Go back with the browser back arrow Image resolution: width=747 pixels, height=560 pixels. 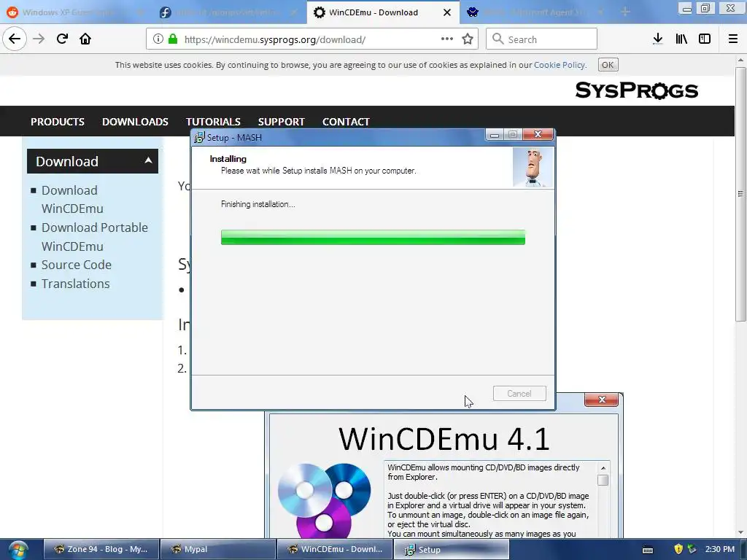click(x=15, y=39)
